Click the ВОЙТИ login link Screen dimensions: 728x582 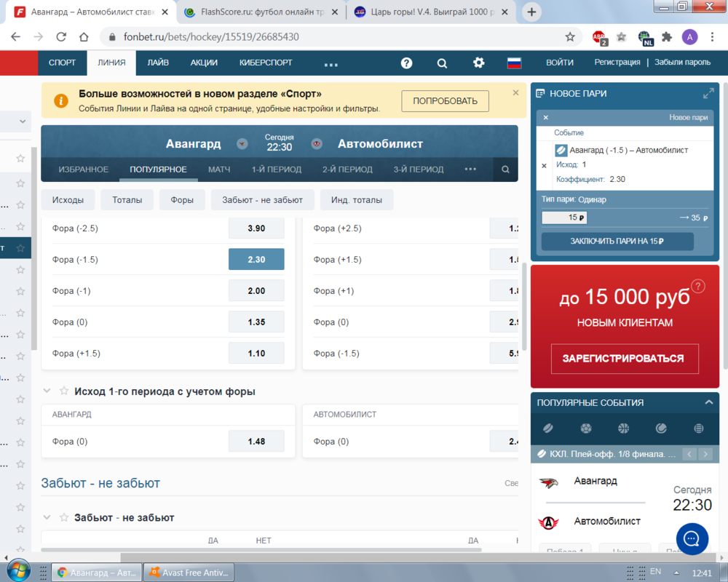(x=559, y=63)
